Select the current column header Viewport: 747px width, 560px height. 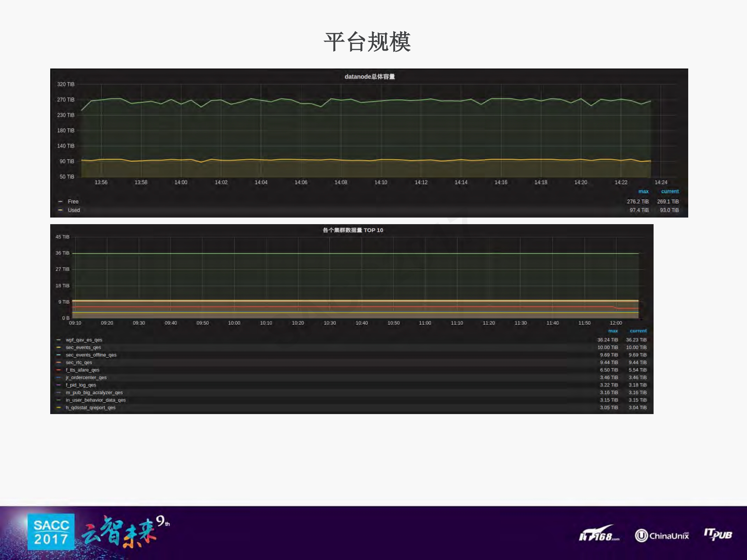pyautogui.click(x=670, y=191)
